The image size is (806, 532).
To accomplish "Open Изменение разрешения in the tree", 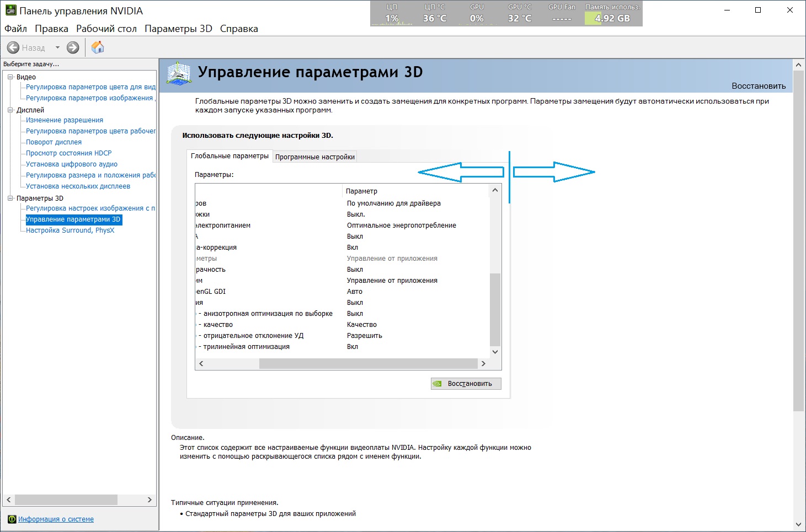I will point(65,120).
